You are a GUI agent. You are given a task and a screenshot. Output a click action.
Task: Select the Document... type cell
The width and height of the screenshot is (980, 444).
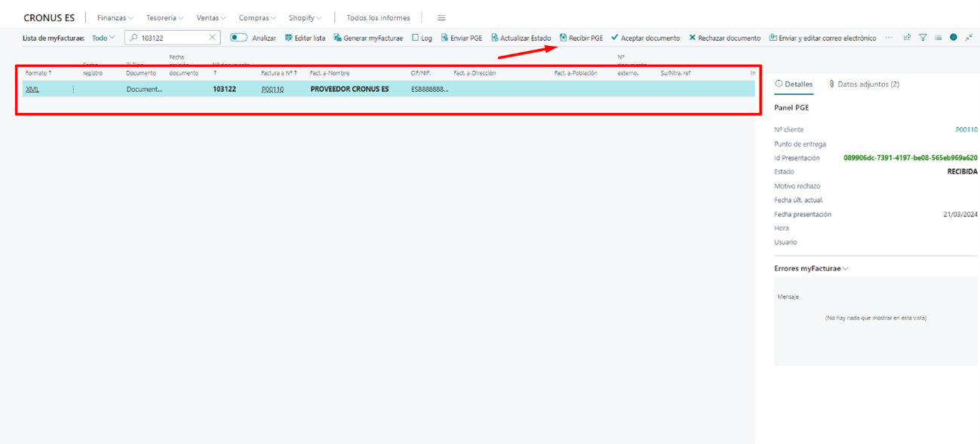tap(144, 89)
